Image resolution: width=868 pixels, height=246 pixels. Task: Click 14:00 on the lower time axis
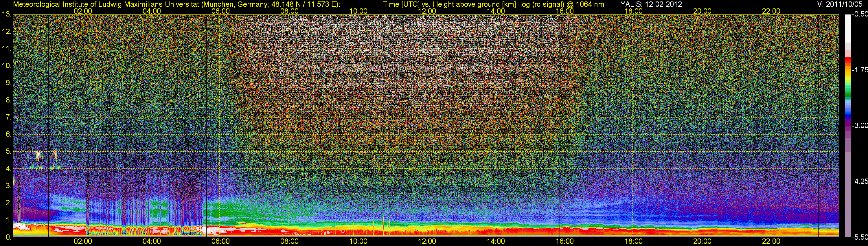(x=496, y=241)
